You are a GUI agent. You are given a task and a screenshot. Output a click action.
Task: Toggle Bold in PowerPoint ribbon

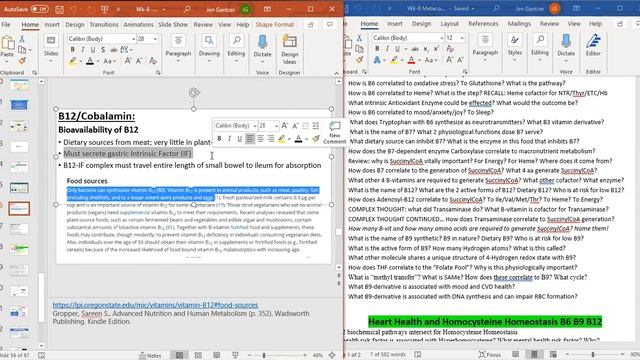[x=73, y=49]
